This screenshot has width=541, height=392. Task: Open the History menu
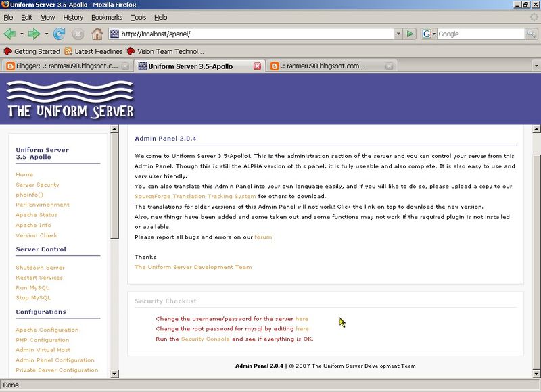coord(73,18)
